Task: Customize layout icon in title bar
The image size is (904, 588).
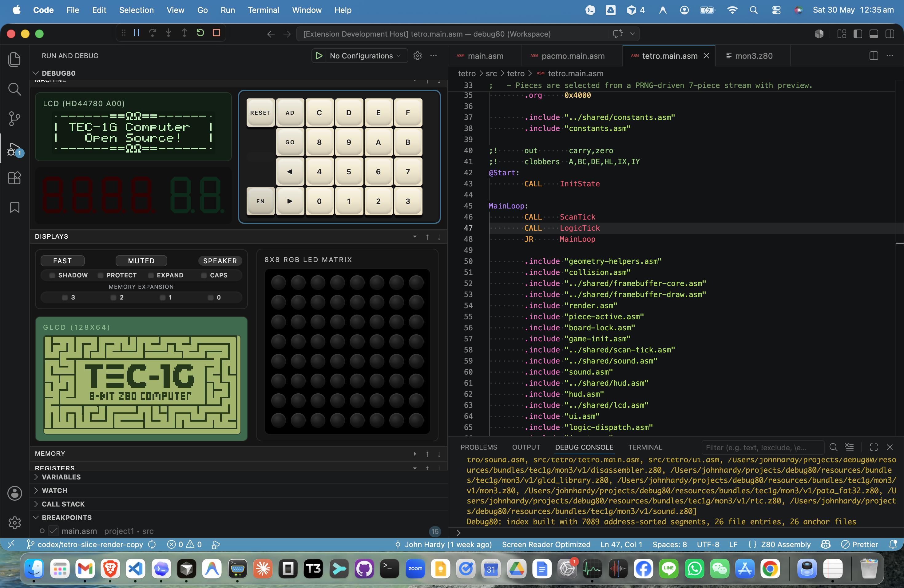Action: [x=842, y=34]
